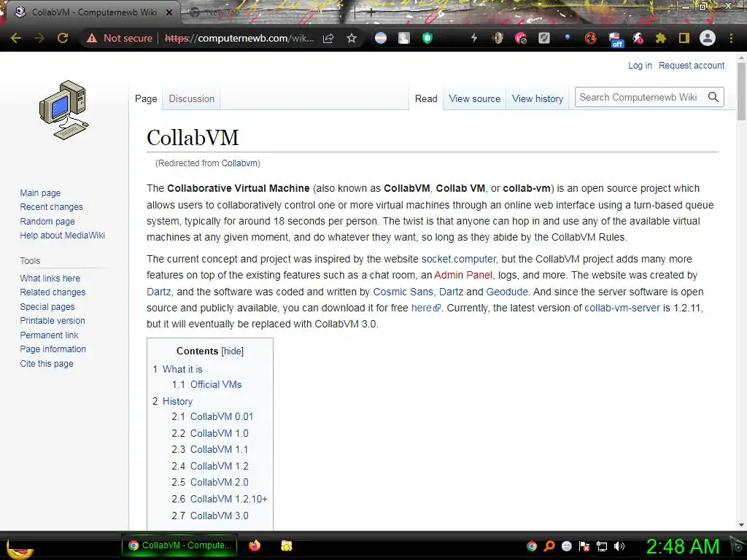Open Printable version link
This screenshot has height=560, width=747.
tap(53, 321)
